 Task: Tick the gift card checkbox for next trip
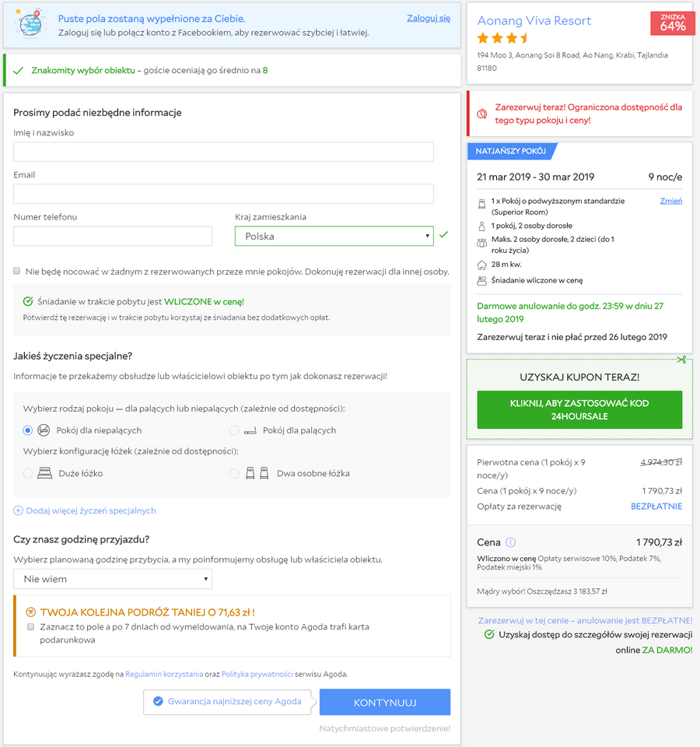[x=30, y=627]
